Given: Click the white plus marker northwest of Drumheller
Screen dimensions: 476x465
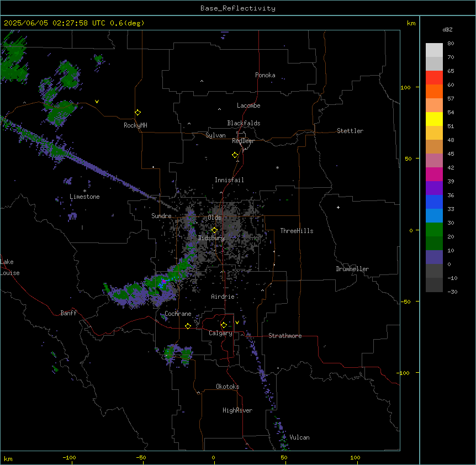Looking at the screenshot, I should point(338,207).
